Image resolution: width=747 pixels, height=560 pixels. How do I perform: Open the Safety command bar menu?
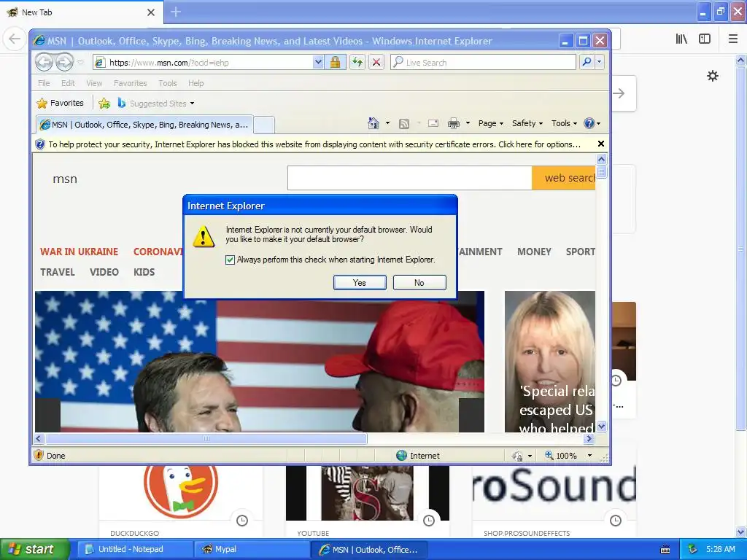click(x=527, y=123)
